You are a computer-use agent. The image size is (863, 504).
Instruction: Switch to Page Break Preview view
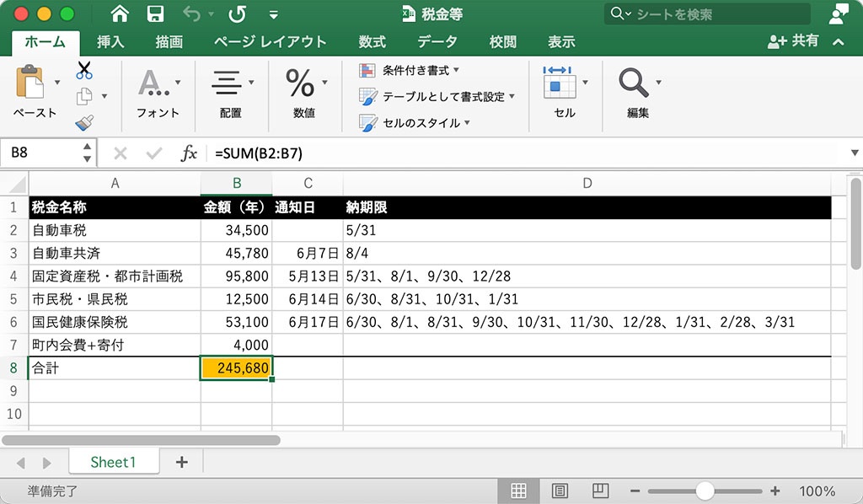click(600, 491)
